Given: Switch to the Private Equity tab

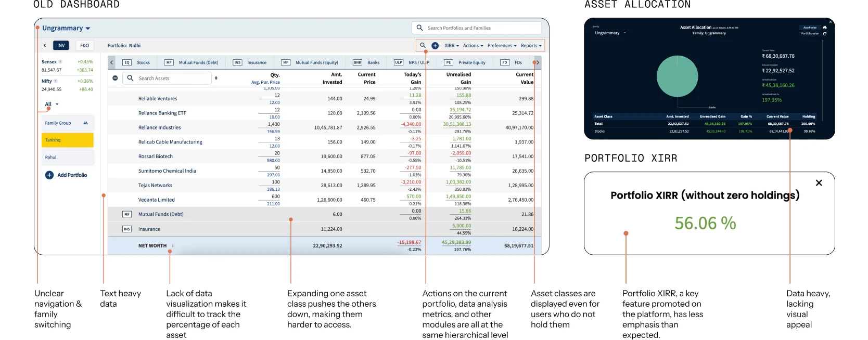Looking at the screenshot, I should click(465, 62).
